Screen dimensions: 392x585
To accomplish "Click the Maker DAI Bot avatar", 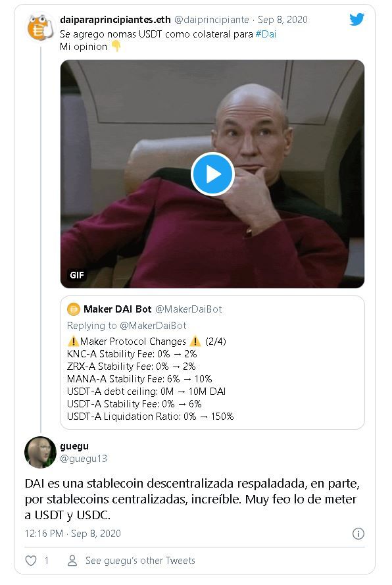I will tap(73, 309).
